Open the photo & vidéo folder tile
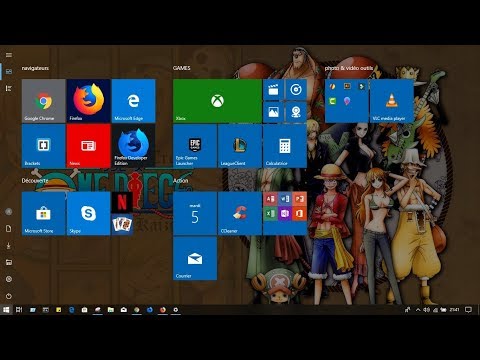Image resolution: width=480 pixels, height=360 pixels. (x=347, y=101)
